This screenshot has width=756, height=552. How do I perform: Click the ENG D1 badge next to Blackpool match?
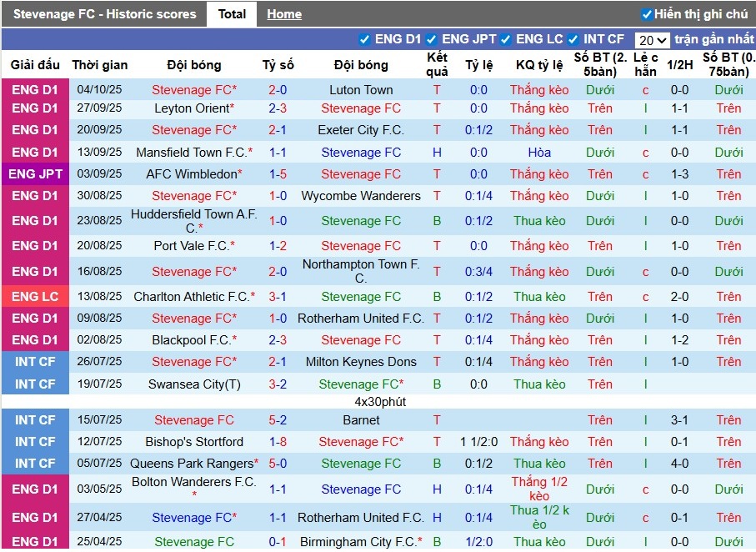pos(35,339)
